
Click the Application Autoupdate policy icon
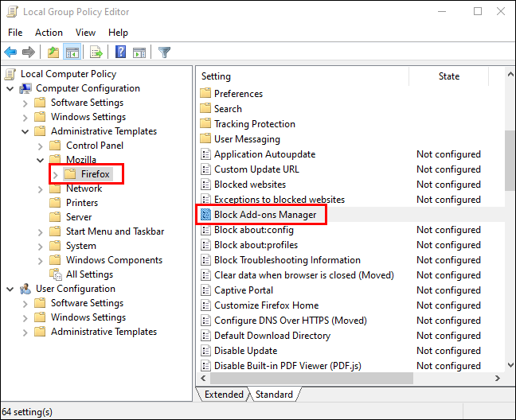coord(205,154)
